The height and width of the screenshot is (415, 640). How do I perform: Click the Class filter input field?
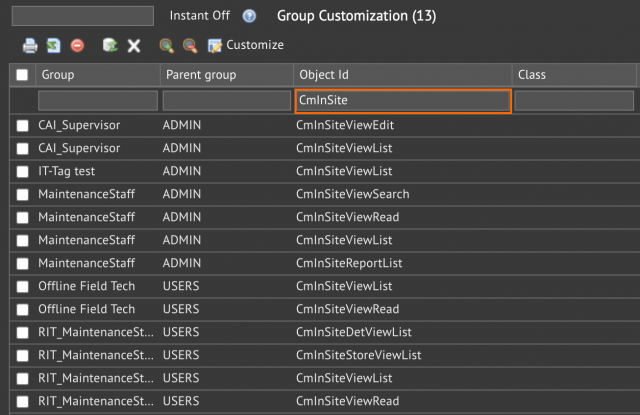tap(574, 101)
